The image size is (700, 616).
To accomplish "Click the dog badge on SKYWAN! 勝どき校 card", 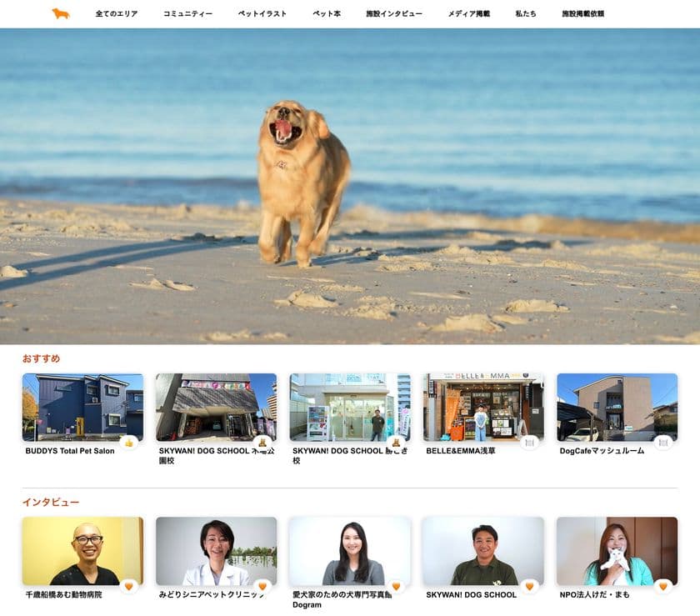I will pyautogui.click(x=396, y=443).
